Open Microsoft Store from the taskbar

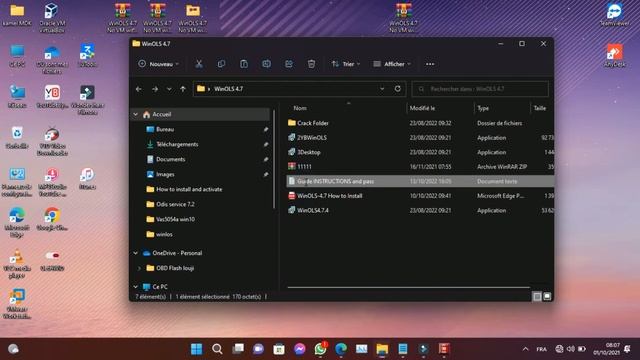pos(279,349)
